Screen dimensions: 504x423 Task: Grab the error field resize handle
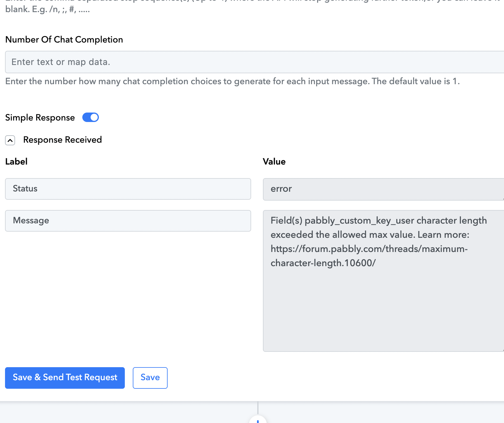pos(503,199)
